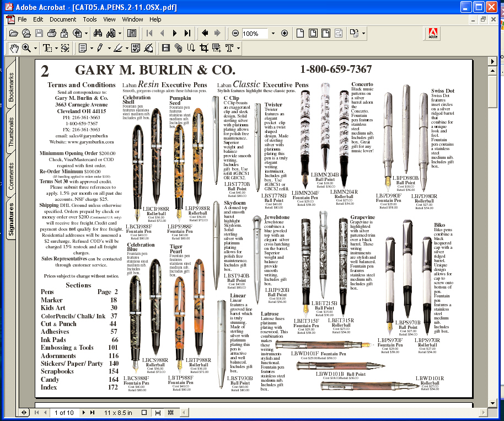Toggle the navigation pane toolbar icon
Image resolution: width=504 pixels, height=421 pixels.
coord(132,33)
